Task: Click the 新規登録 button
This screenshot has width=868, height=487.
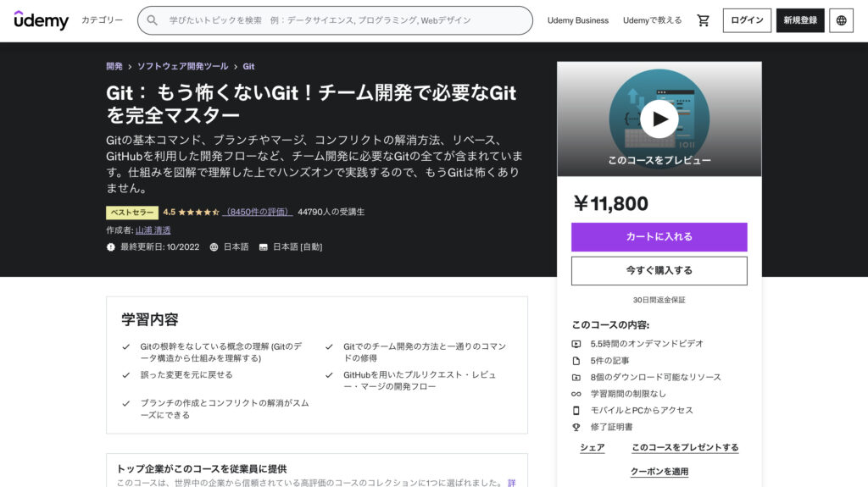Action: pyautogui.click(x=800, y=20)
